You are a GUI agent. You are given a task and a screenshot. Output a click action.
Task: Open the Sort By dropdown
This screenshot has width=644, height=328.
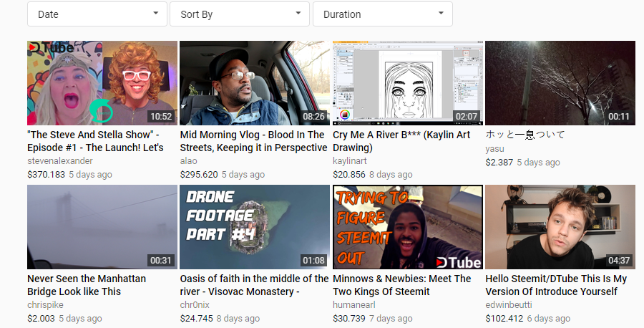pos(240,14)
